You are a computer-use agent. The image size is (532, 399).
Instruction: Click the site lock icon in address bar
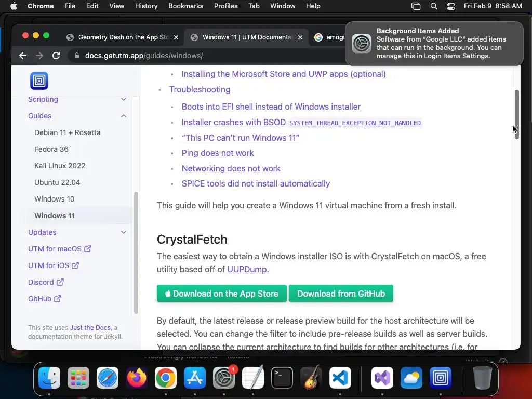(77, 56)
